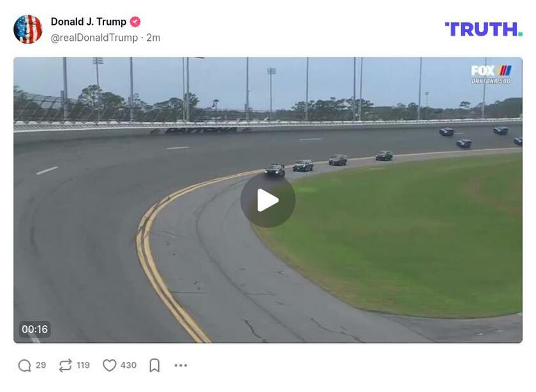Click the reply count 29
This screenshot has width=536, height=392.
pyautogui.click(x=41, y=365)
